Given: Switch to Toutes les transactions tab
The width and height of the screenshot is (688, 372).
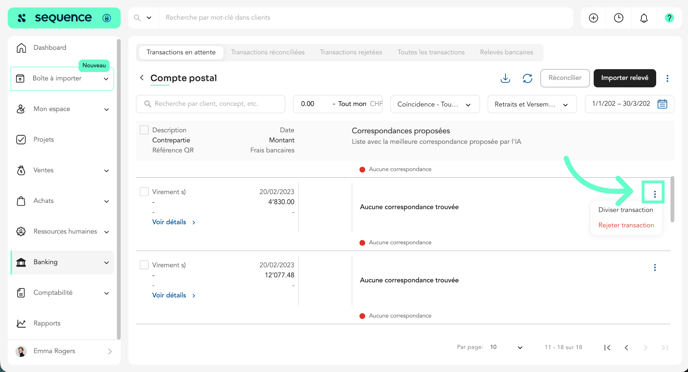Looking at the screenshot, I should (431, 52).
